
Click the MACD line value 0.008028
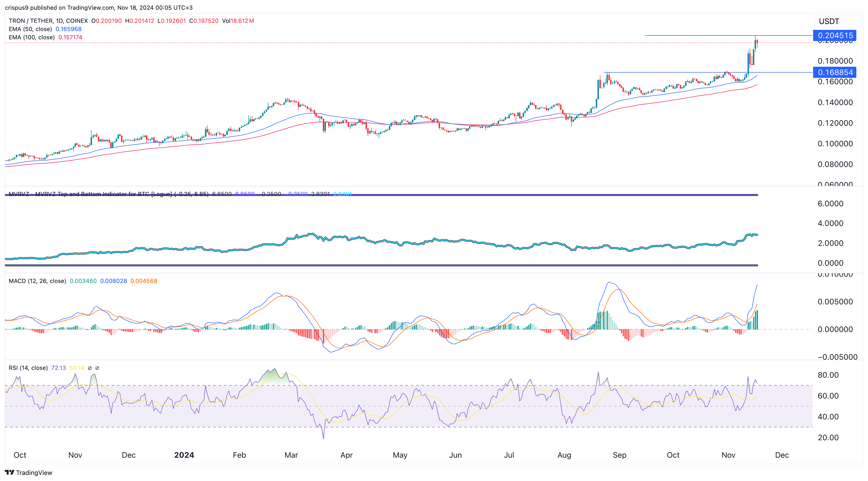(x=114, y=281)
